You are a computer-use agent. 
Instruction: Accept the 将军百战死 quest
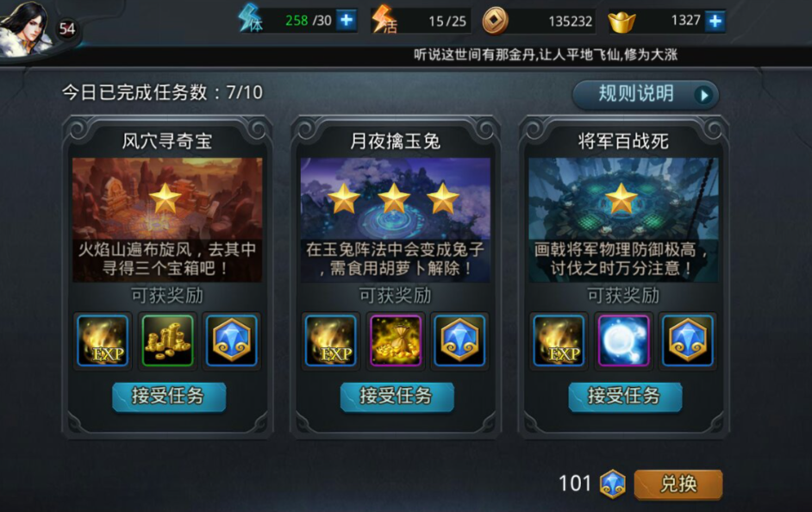[625, 396]
